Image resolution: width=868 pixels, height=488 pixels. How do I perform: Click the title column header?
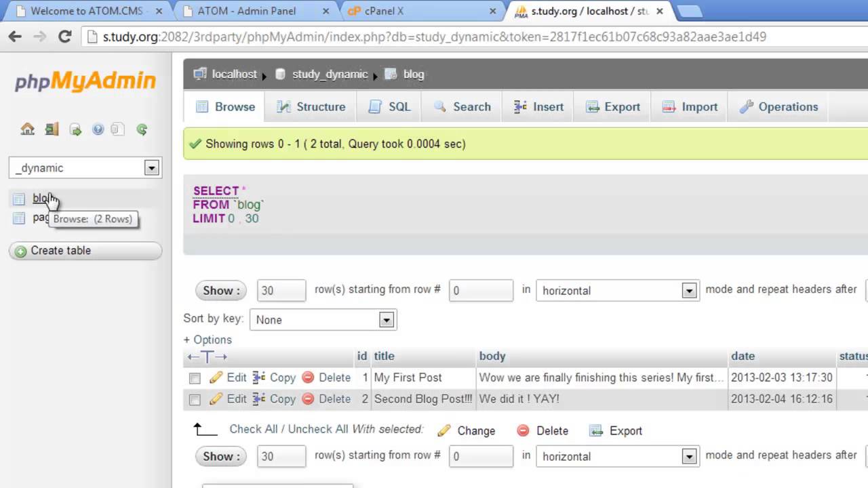coord(384,356)
